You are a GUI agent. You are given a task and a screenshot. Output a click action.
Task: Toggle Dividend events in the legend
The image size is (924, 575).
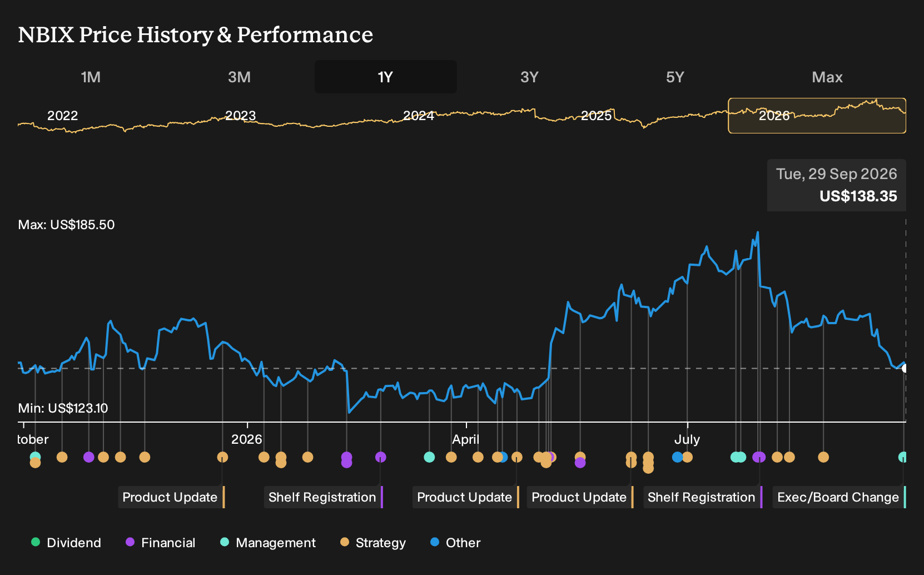click(66, 543)
